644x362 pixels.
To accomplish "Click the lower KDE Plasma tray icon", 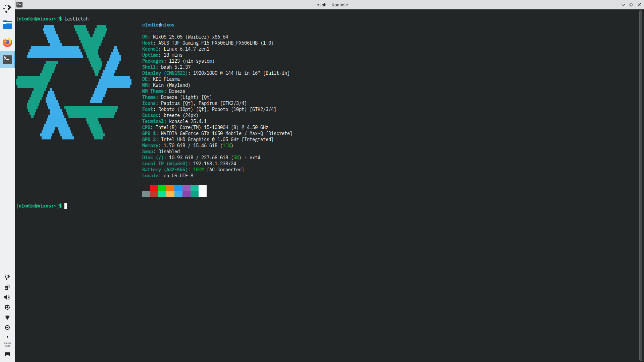I will pos(7,277).
